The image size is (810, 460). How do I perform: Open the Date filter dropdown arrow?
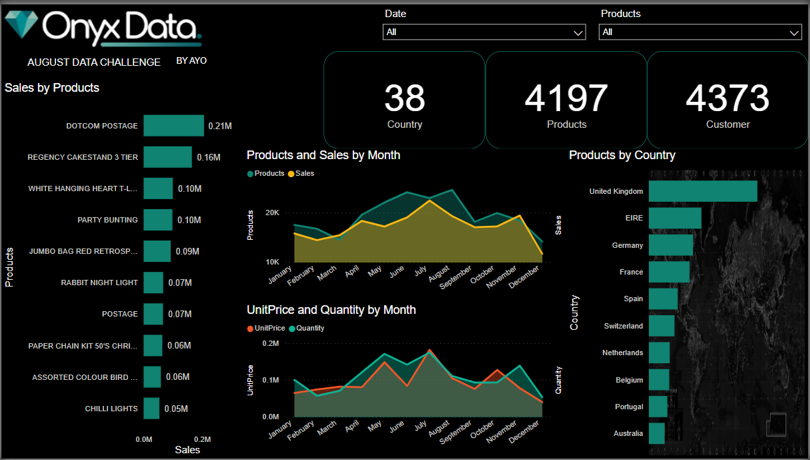tap(578, 33)
